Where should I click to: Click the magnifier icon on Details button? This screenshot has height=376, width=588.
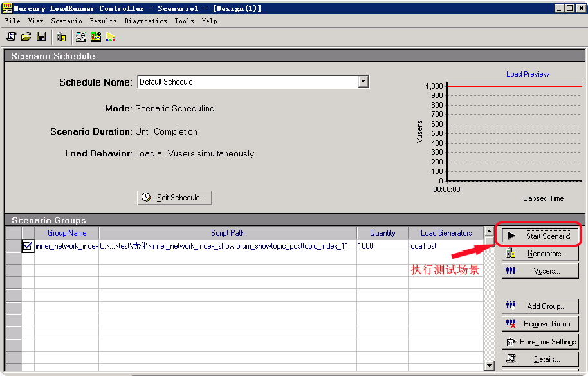(511, 359)
